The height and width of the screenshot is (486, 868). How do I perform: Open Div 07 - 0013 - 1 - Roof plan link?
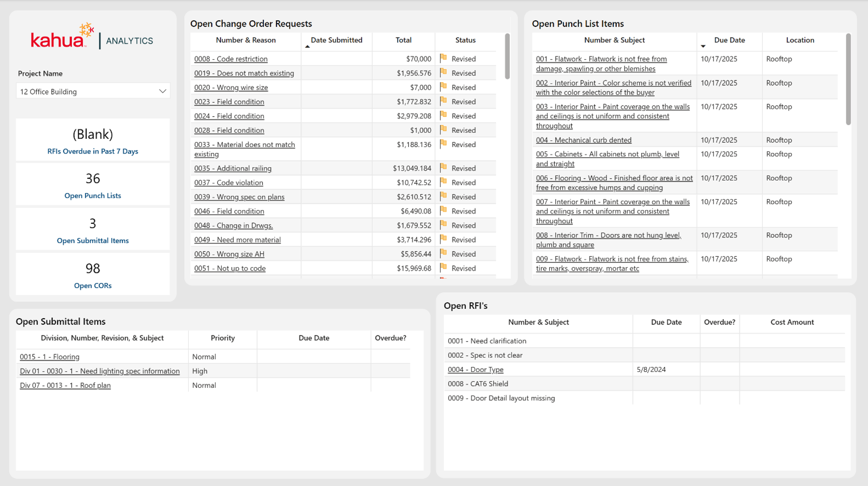(65, 385)
